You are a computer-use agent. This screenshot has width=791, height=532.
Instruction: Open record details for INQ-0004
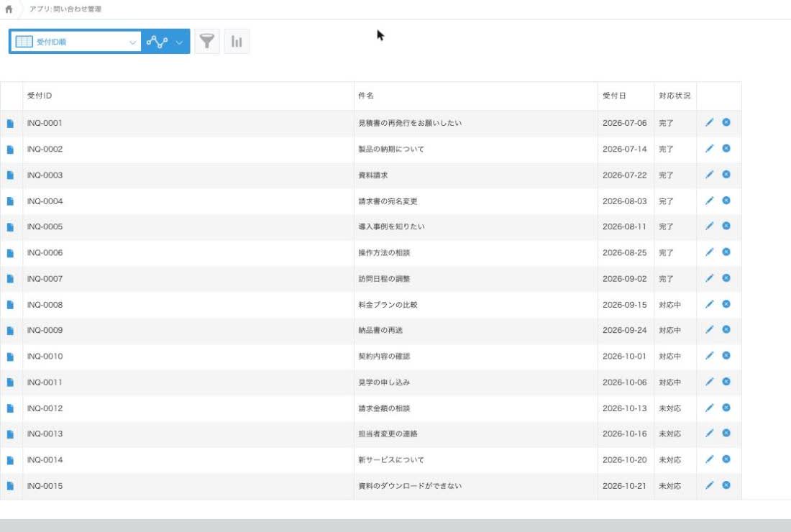pos(10,202)
